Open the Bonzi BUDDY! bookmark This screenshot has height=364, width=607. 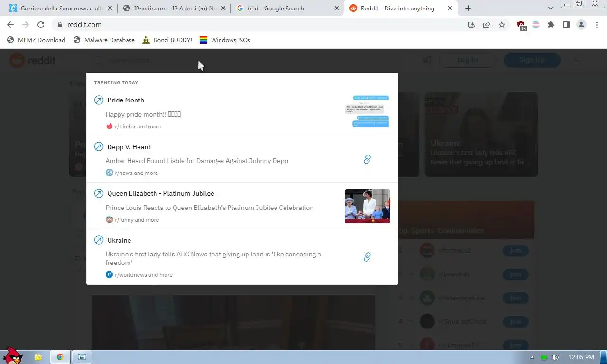click(x=167, y=40)
